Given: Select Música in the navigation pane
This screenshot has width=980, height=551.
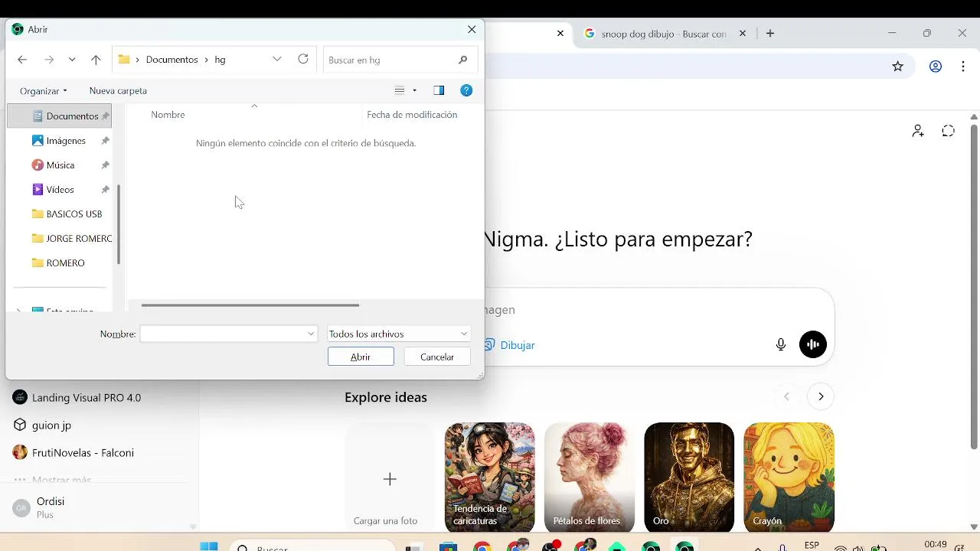Looking at the screenshot, I should coord(61,165).
